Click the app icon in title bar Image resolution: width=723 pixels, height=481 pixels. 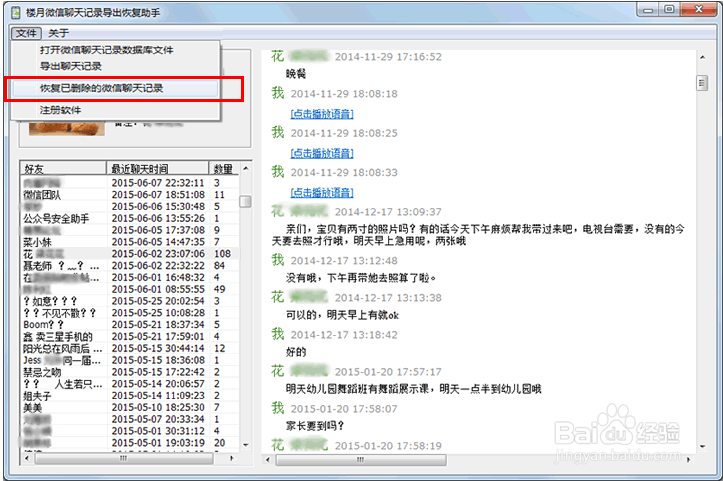click(x=17, y=12)
